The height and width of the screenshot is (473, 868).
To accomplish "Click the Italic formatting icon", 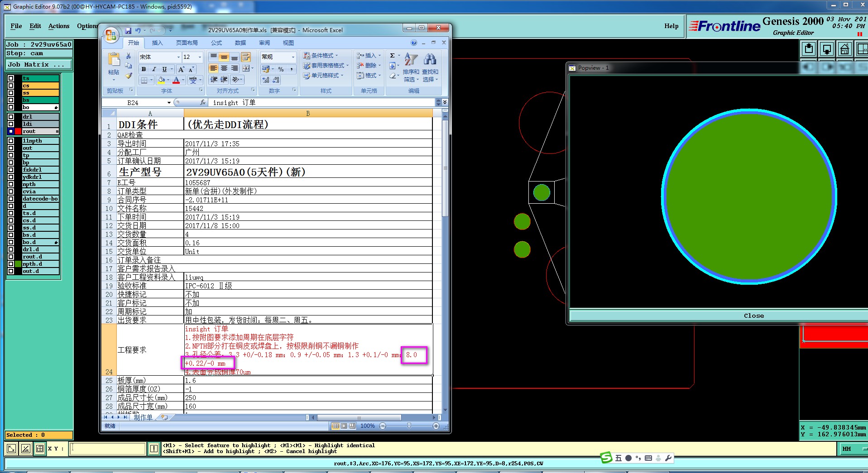I will tap(154, 69).
